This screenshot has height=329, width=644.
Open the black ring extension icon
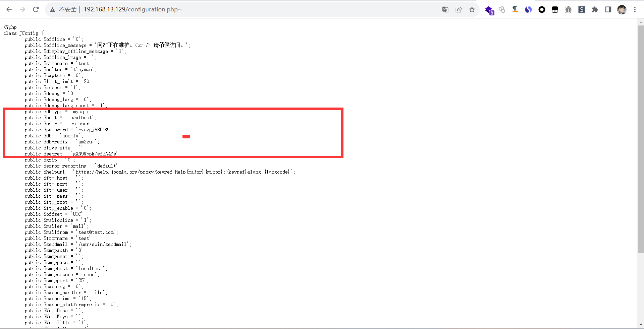point(542,10)
